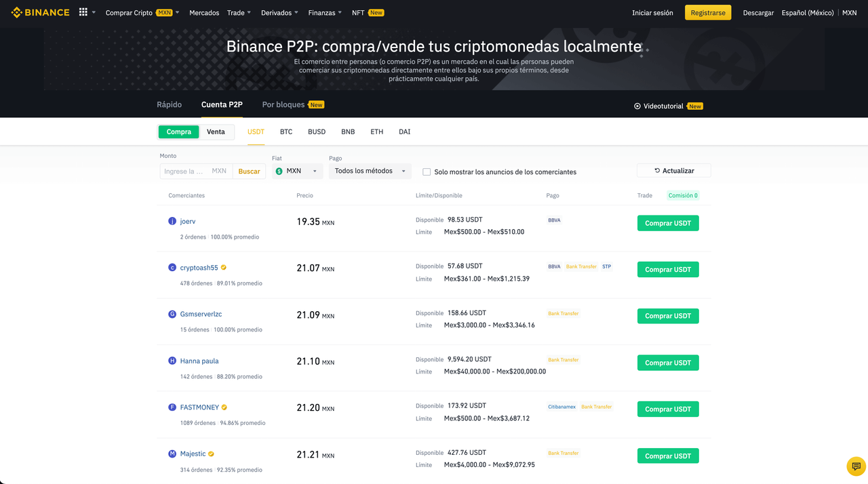Open the Mercados menu item
Screen dimensions: 868x484
(x=204, y=12)
